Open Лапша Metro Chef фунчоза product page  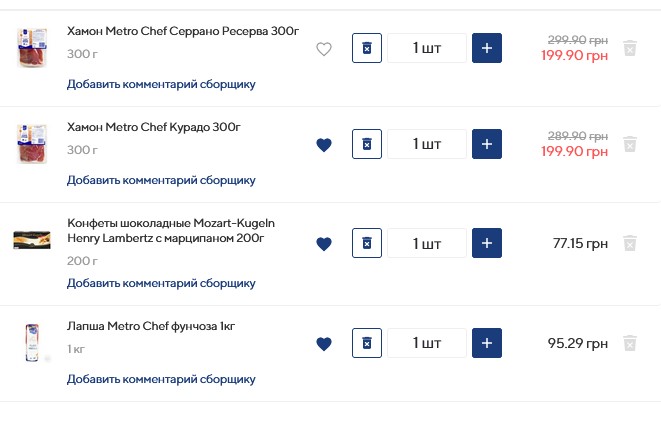click(x=151, y=326)
